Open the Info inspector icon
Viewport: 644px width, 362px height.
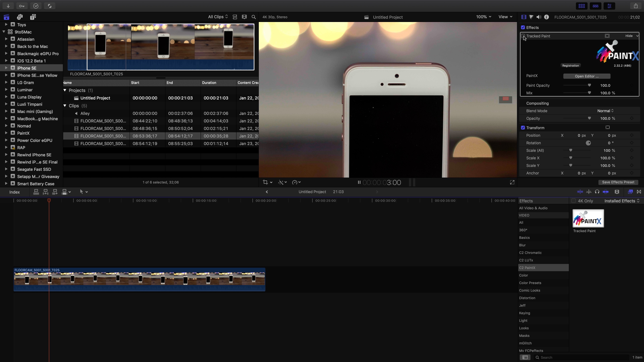click(x=547, y=17)
